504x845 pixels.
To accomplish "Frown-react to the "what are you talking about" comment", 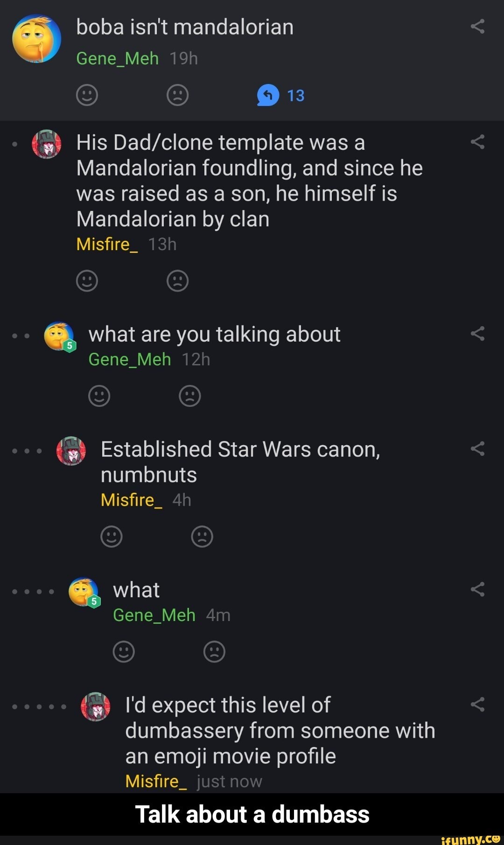I will coord(189,396).
